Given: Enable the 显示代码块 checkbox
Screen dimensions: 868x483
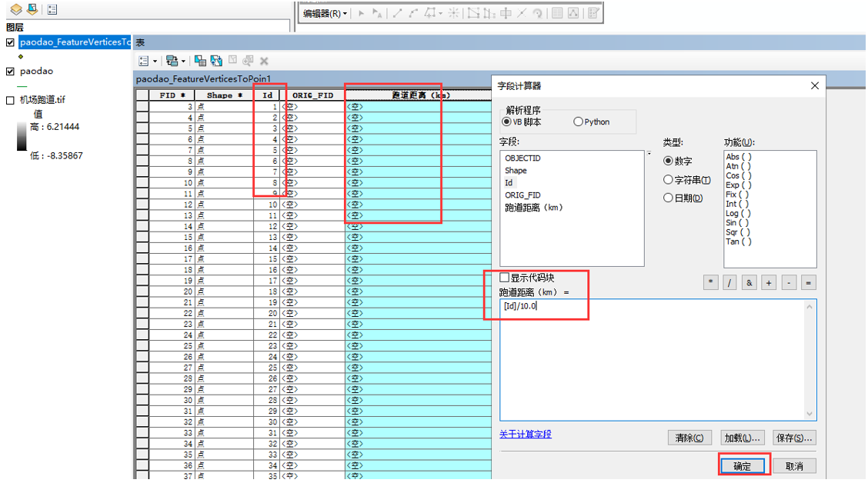Looking at the screenshot, I should pos(504,277).
